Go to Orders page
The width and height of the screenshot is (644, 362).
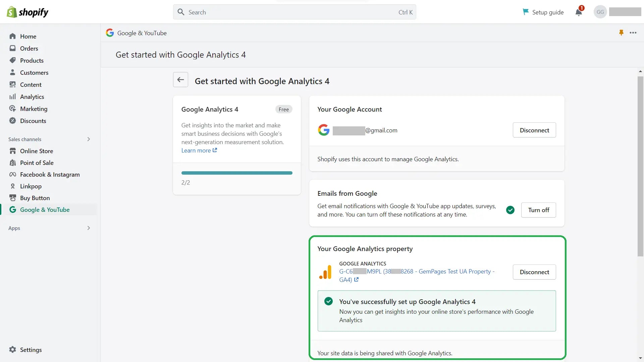(x=29, y=48)
